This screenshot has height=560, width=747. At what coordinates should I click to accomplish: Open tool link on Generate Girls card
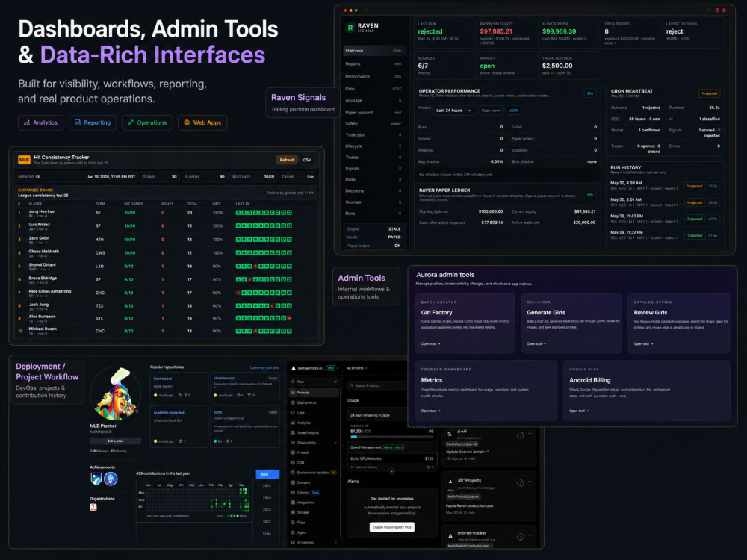click(536, 343)
